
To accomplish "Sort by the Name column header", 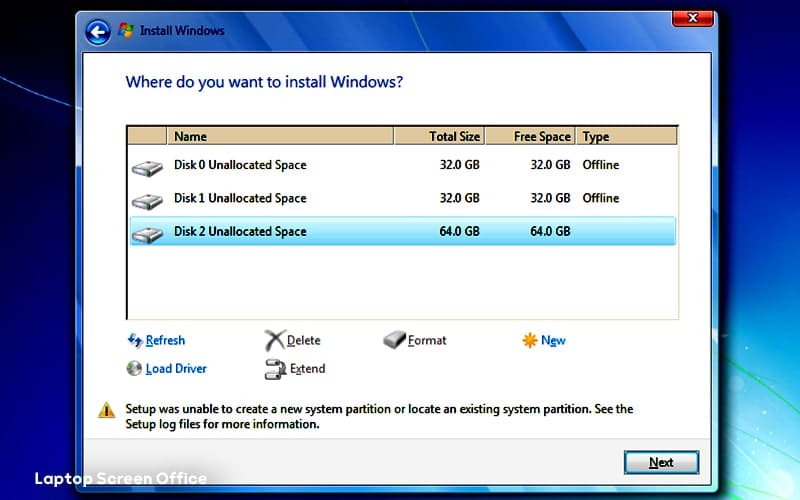I will [x=280, y=136].
